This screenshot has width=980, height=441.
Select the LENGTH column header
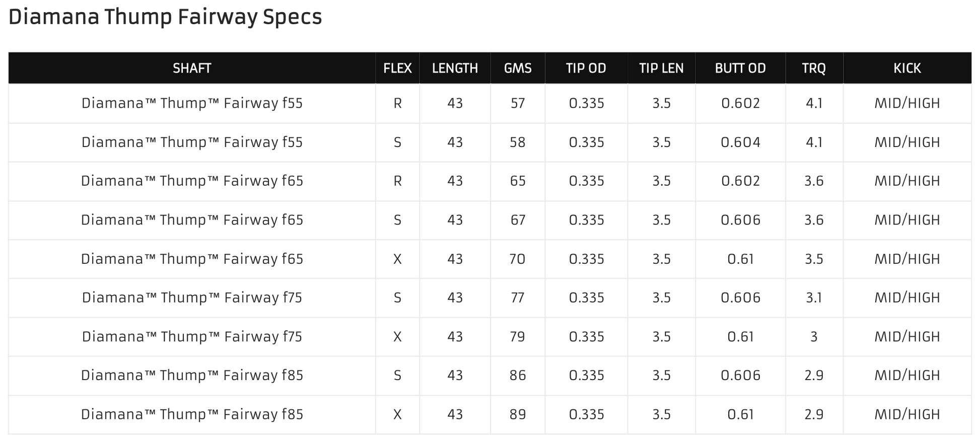pos(455,68)
